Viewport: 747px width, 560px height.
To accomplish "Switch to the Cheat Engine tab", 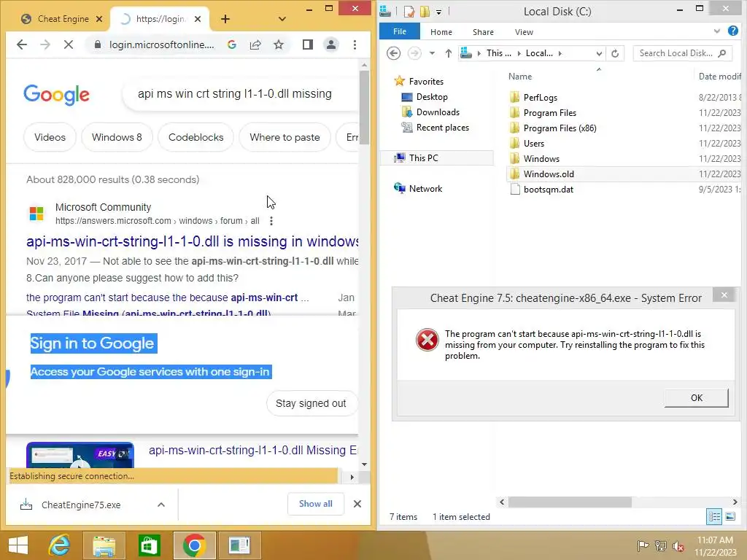I will click(63, 19).
